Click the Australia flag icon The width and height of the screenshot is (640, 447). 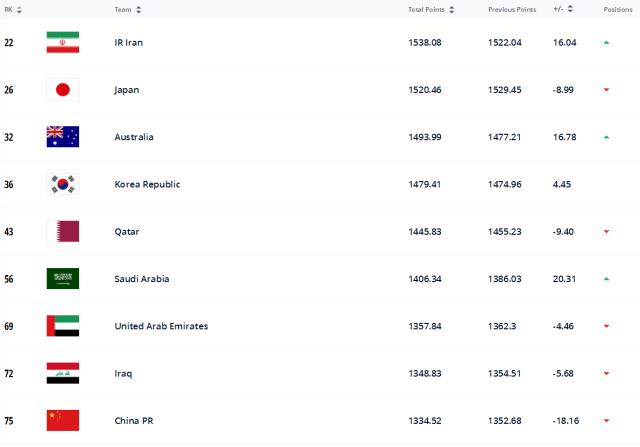coord(62,137)
